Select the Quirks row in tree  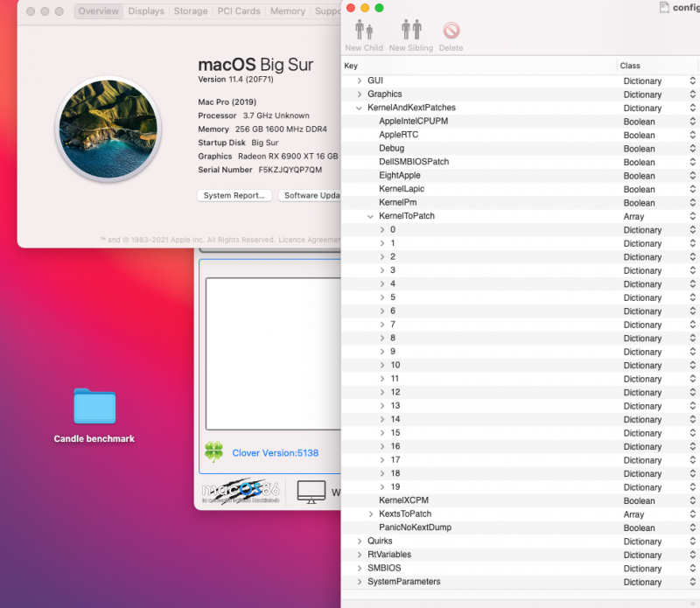pos(380,542)
